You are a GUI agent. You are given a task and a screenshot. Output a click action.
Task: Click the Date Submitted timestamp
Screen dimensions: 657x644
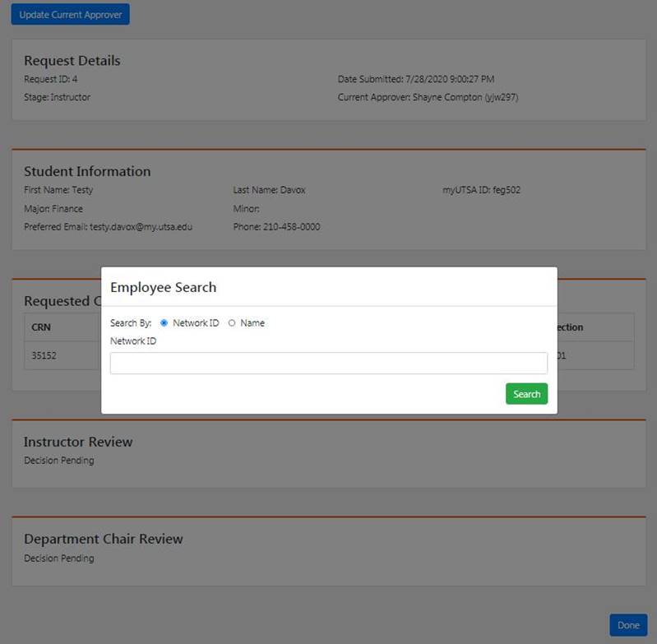click(415, 79)
